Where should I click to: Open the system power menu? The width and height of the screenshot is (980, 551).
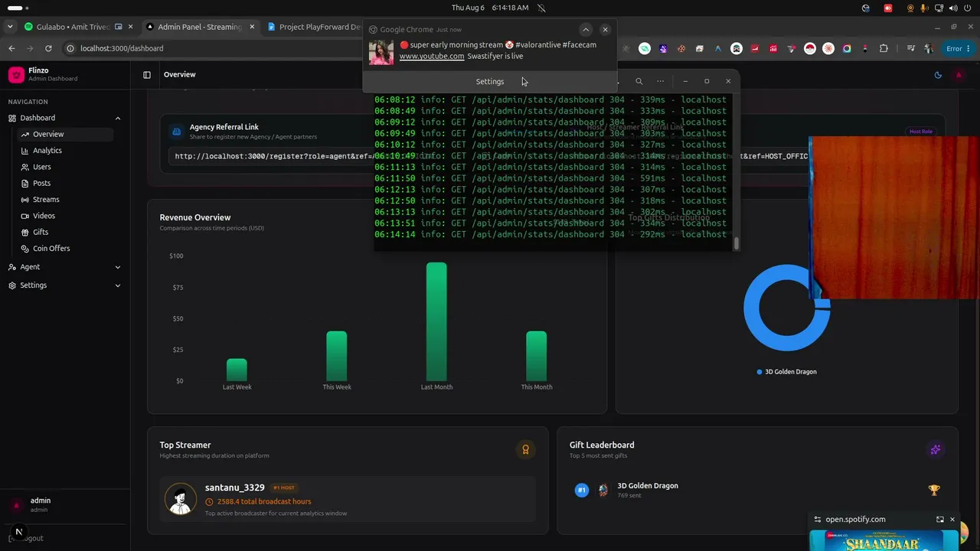click(969, 8)
